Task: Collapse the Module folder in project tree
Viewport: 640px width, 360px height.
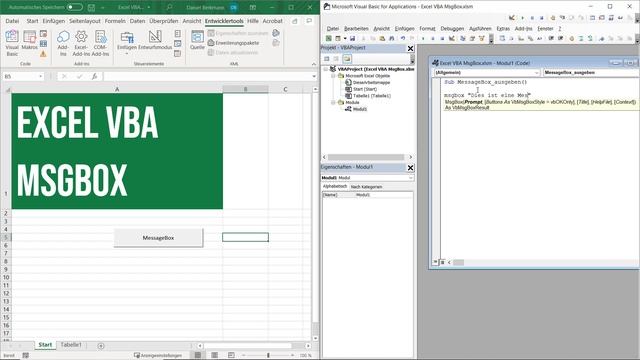Action: coord(333,102)
